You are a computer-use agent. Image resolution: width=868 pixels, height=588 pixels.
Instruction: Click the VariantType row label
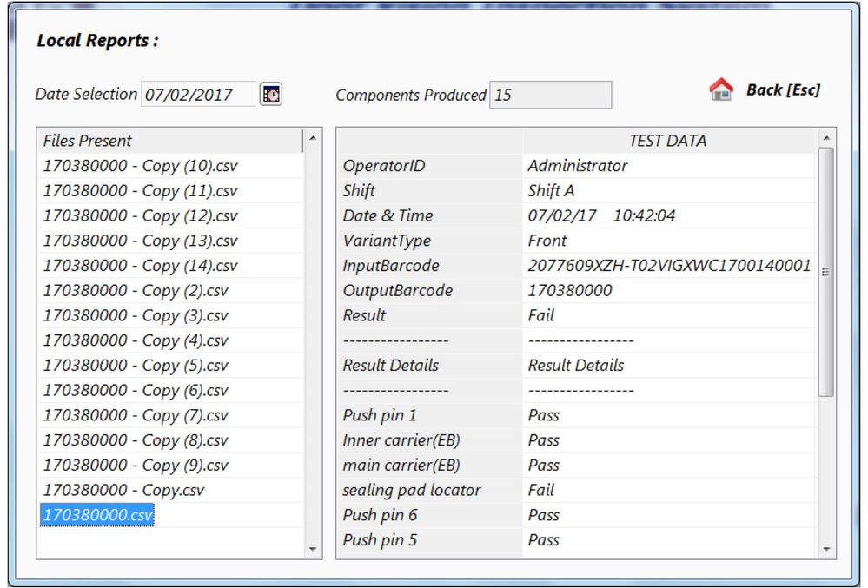pyautogui.click(x=387, y=241)
